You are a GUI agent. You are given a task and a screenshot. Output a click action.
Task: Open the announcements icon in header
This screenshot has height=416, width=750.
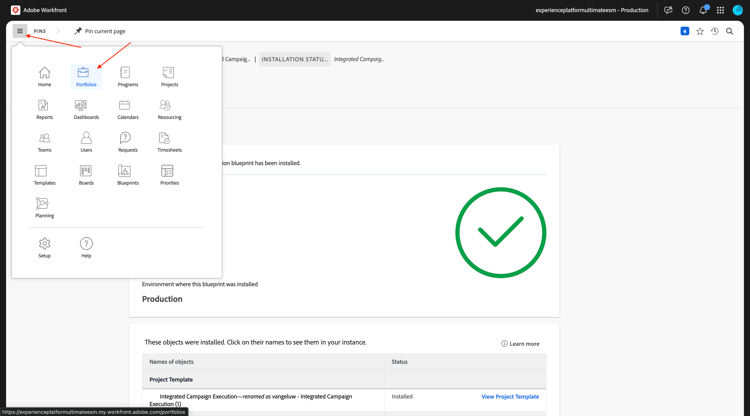click(x=668, y=10)
